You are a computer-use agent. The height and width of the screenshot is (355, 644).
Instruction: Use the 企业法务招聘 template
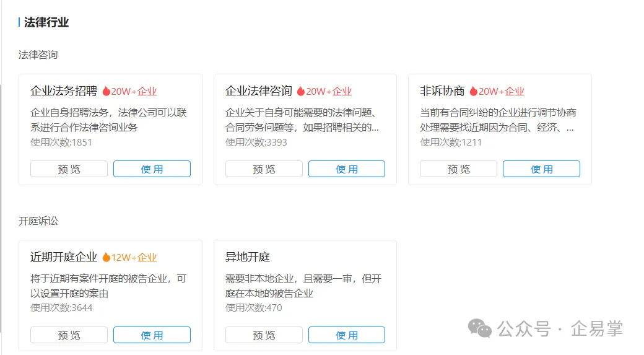(x=152, y=169)
